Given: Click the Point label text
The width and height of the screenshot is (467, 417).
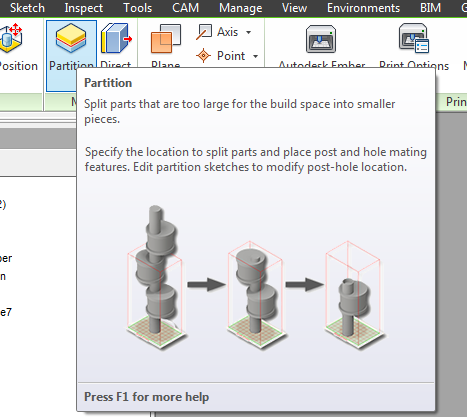Looking at the screenshot, I should click(x=231, y=56).
